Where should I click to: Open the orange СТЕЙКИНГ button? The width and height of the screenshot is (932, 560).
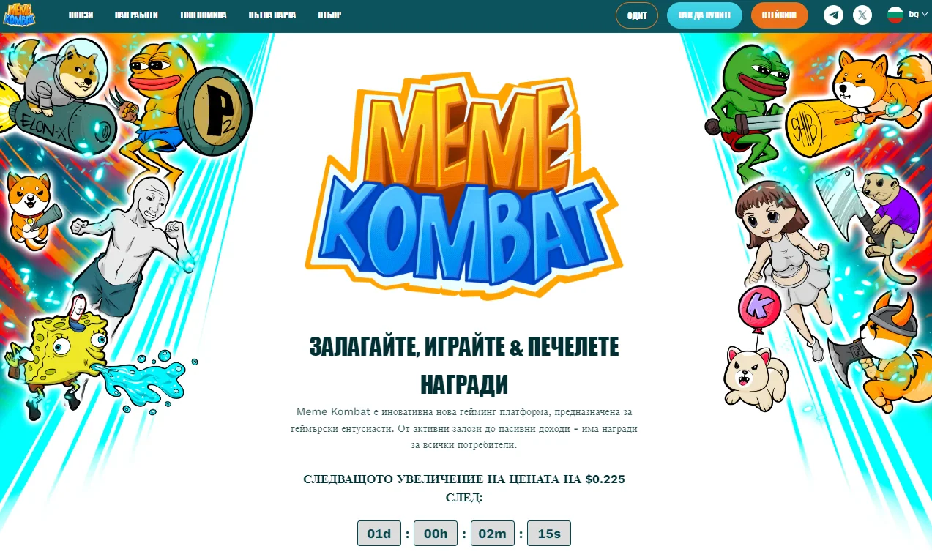(780, 15)
